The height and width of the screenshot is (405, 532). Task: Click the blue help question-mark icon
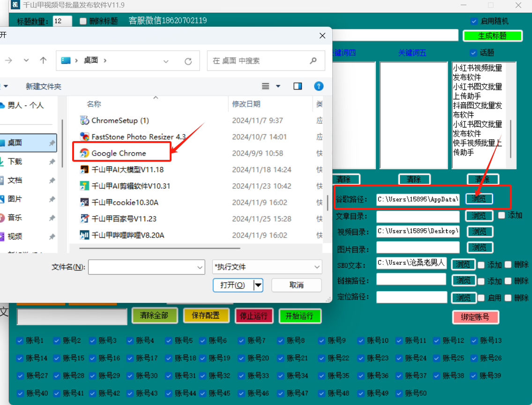pyautogui.click(x=319, y=86)
